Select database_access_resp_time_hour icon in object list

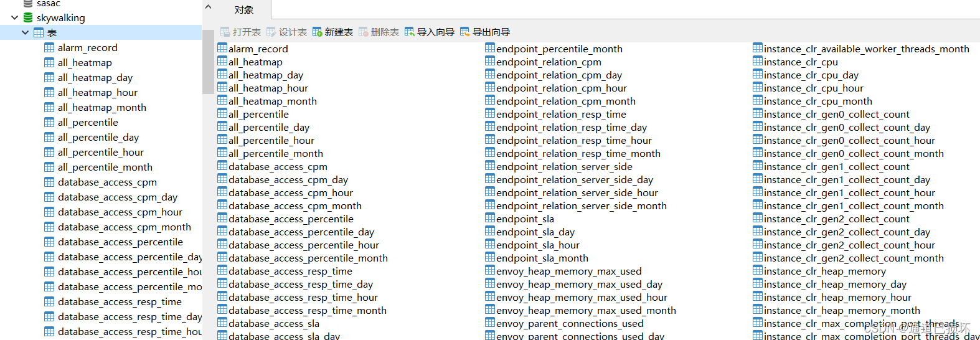pyautogui.click(x=222, y=296)
